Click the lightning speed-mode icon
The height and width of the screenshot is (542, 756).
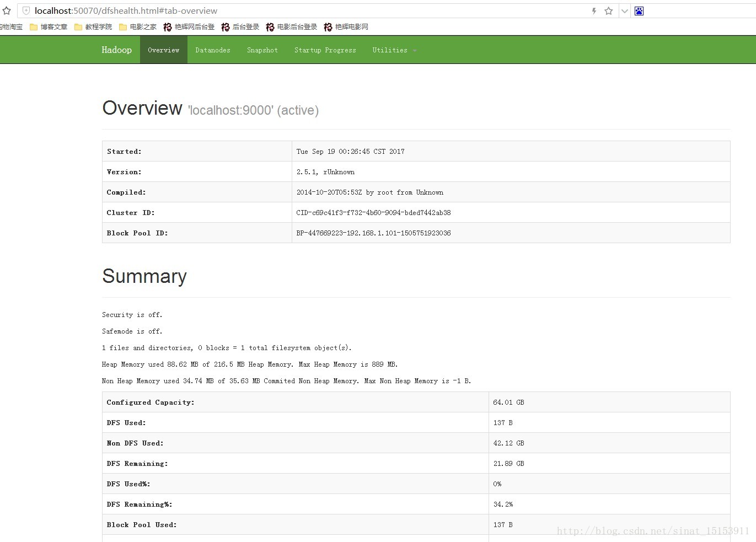594,10
